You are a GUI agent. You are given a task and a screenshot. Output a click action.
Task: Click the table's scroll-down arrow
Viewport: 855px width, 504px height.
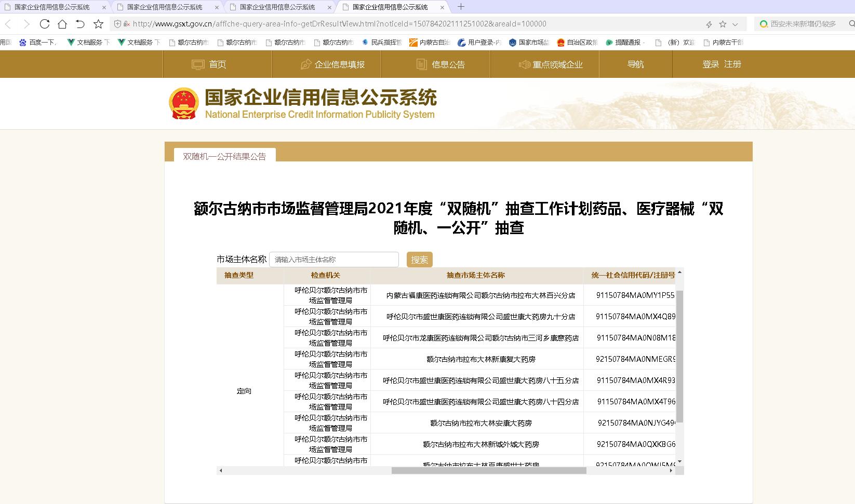(679, 462)
